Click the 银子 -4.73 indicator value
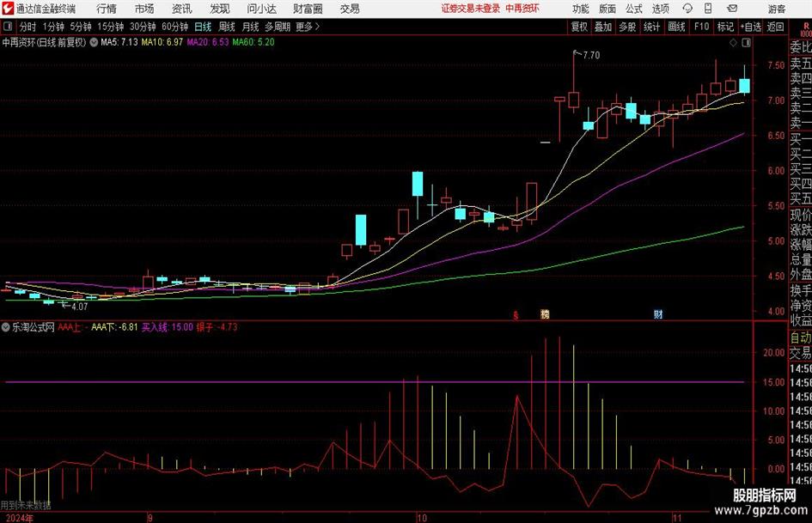Image resolution: width=812 pixels, height=523 pixels. 217,327
